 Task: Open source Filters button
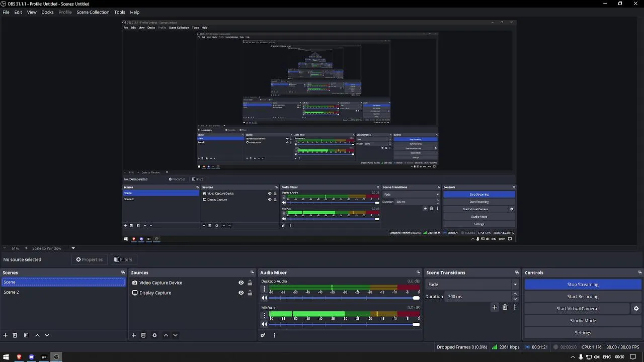point(123,259)
